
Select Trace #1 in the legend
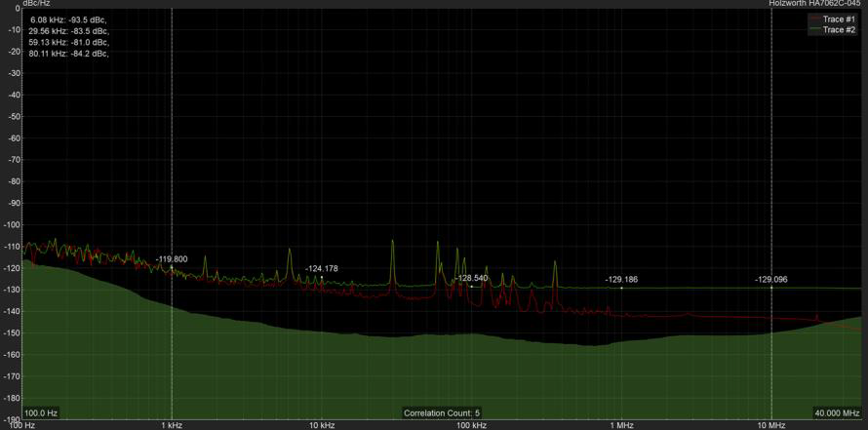[839, 19]
